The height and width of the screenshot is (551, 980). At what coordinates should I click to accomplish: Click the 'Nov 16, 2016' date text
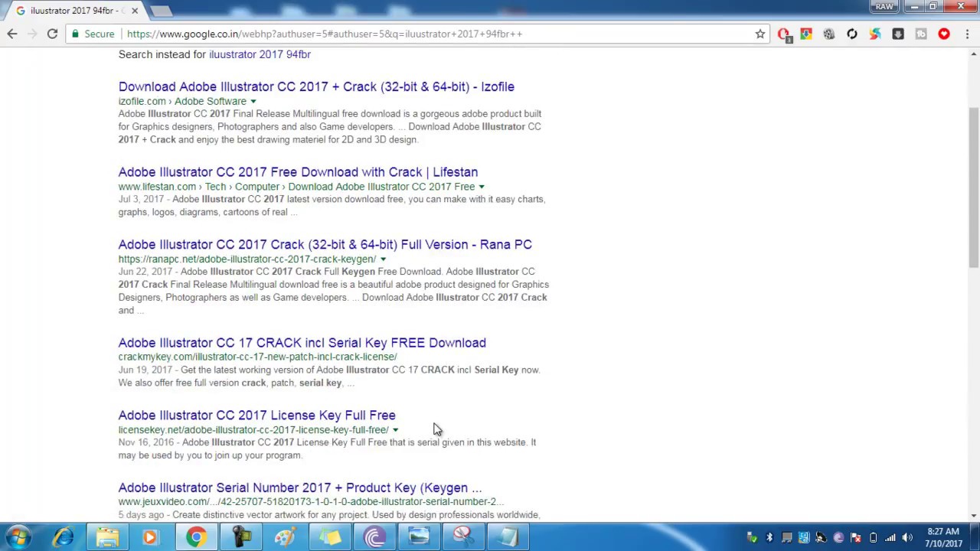pyautogui.click(x=146, y=442)
